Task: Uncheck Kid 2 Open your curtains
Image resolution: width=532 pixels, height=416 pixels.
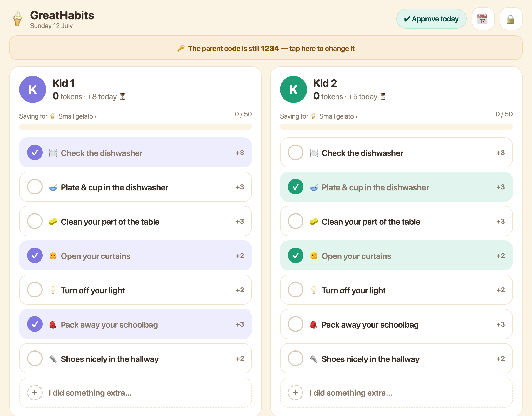Action: click(296, 255)
